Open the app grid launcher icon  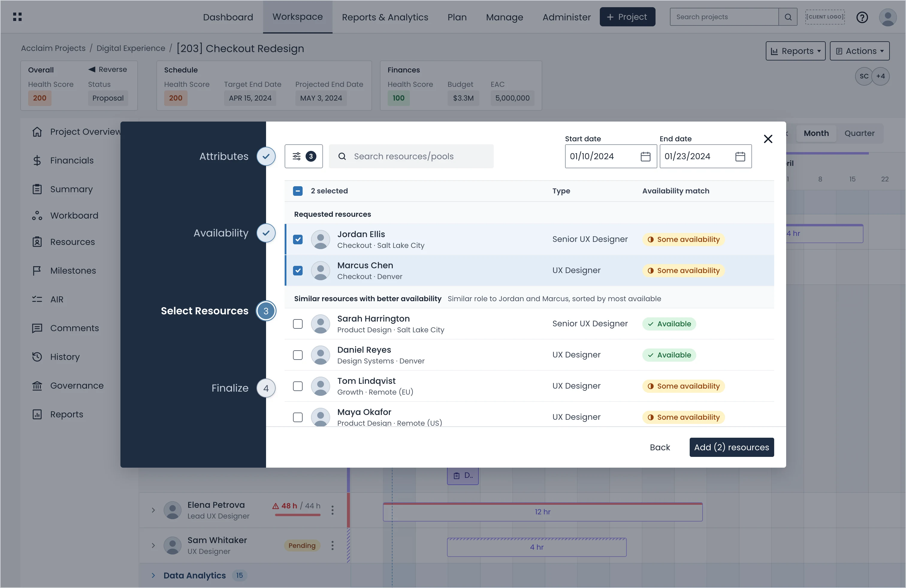[17, 17]
